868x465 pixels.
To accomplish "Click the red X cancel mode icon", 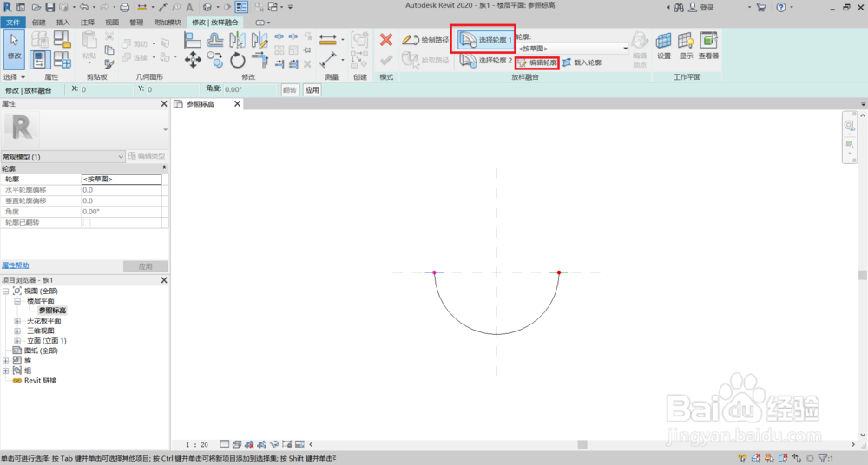I will pos(386,40).
